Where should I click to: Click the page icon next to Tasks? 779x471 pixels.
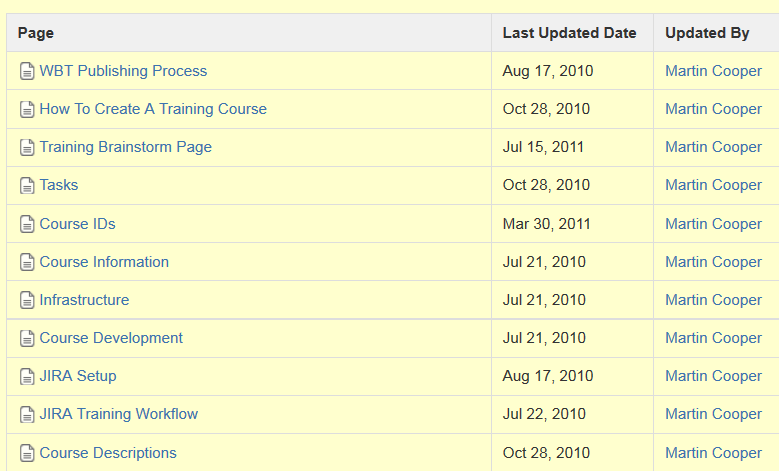27,185
